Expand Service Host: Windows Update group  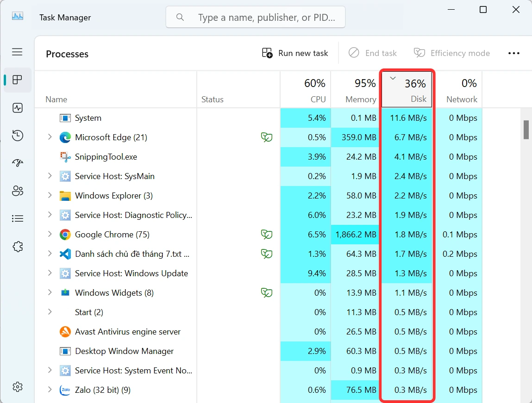point(50,273)
